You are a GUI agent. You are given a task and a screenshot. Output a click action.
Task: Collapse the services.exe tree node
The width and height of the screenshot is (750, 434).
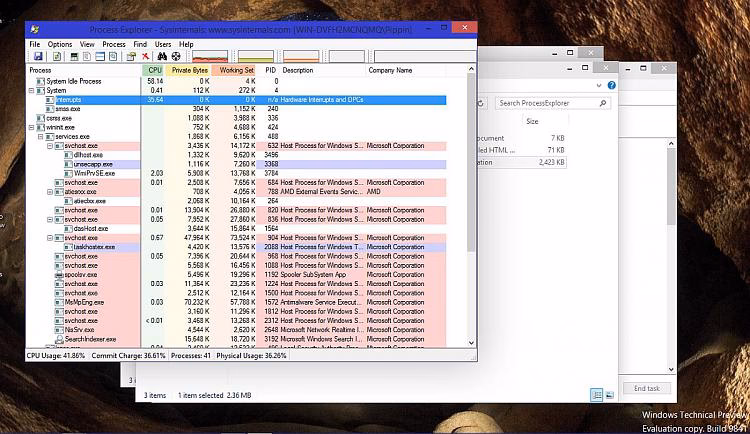(x=41, y=136)
